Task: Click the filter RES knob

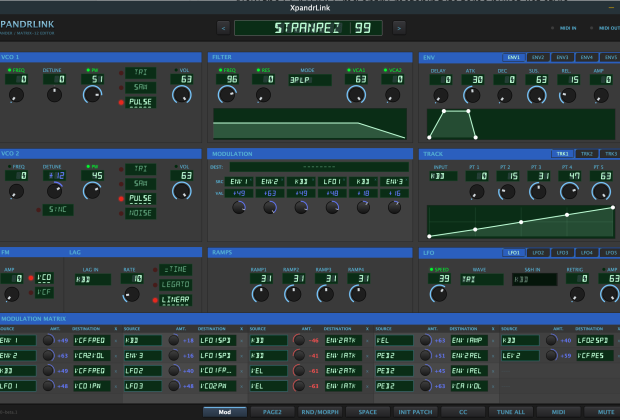Action: [263, 95]
